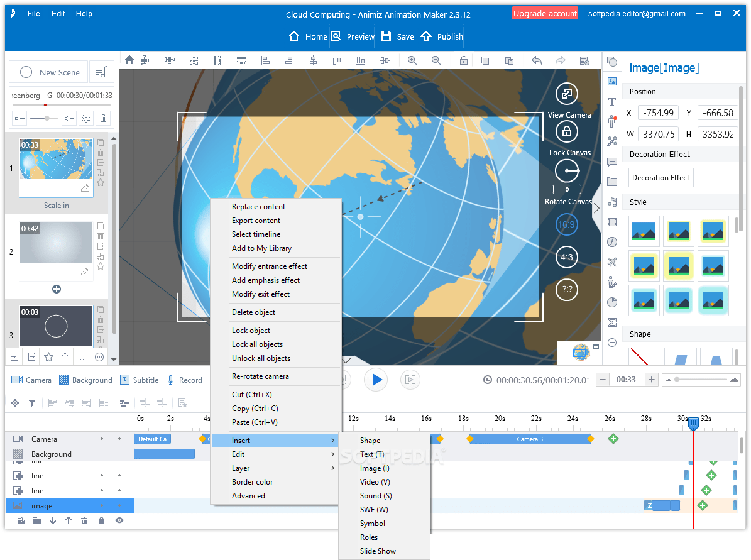Screen dimensions: 751x560
Task: Select scene 2 thumbnail
Action: point(56,242)
